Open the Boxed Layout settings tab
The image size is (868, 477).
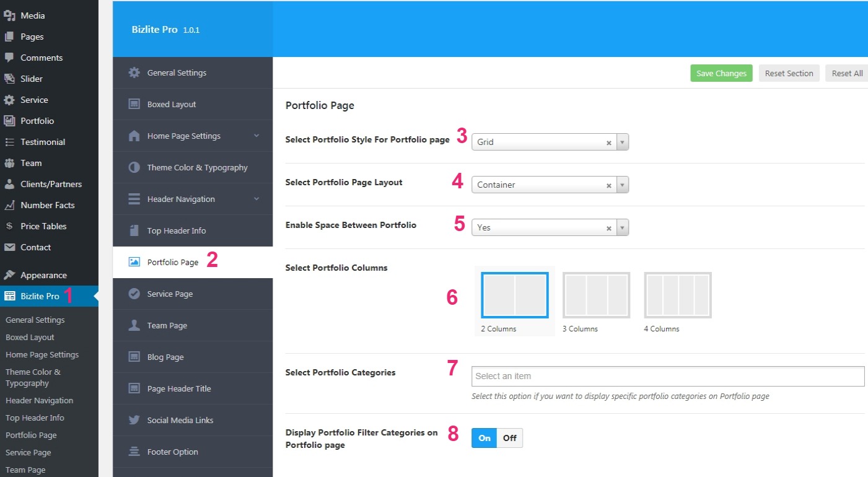coord(193,104)
